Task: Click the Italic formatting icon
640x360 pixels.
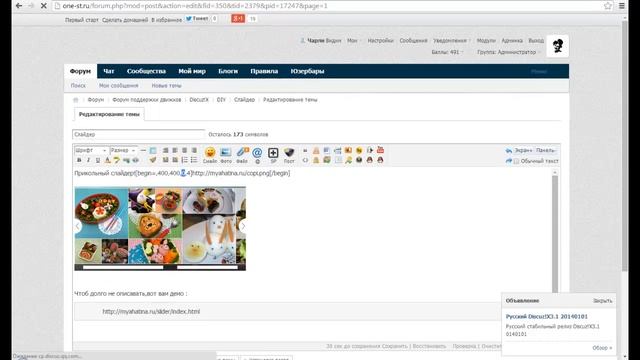Action: click(88, 160)
